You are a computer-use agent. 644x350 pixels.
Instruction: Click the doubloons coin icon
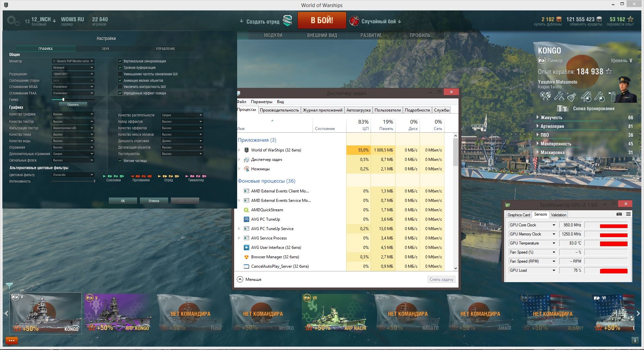click(x=559, y=19)
